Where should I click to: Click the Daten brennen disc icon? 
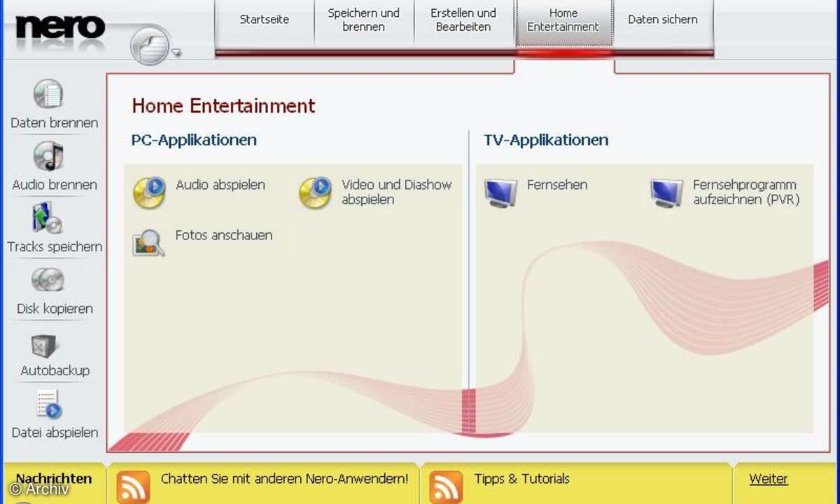(48, 94)
